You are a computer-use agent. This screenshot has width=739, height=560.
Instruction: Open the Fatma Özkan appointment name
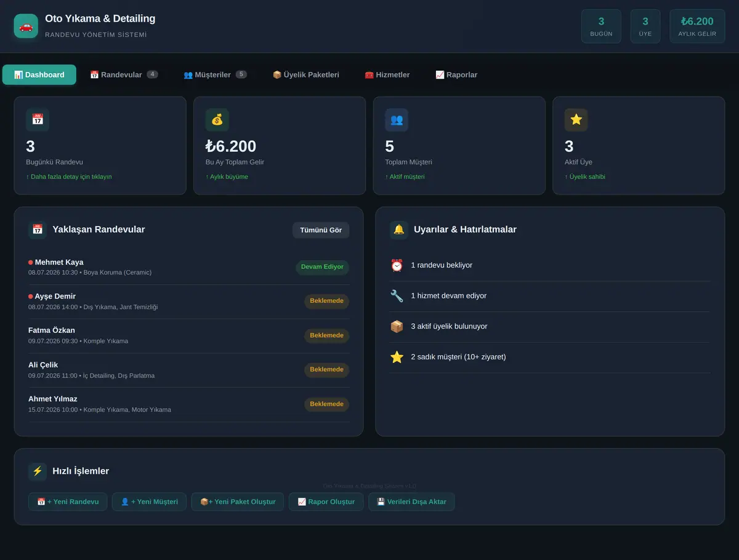(x=52, y=330)
